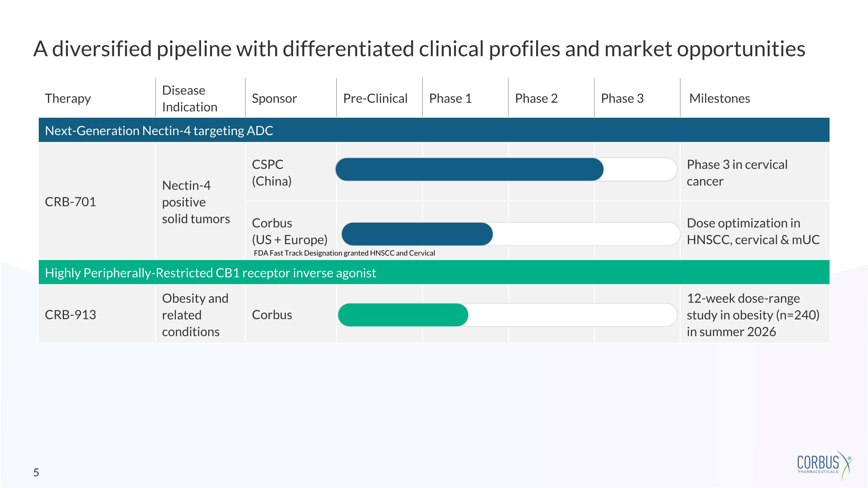
Task: Click the CSPC China blue progress bar
Action: (469, 170)
